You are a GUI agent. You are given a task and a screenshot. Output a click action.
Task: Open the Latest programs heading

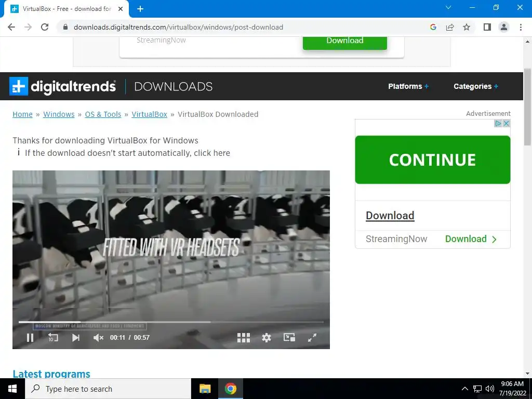(x=51, y=374)
